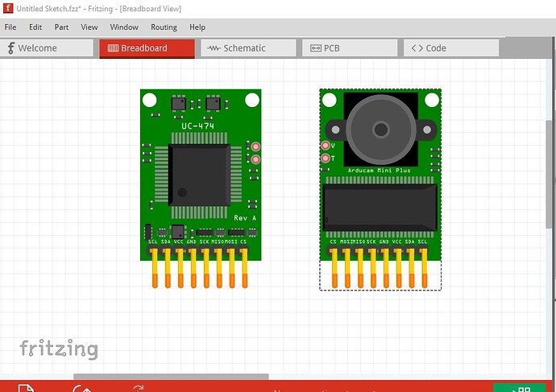Click the VCC pin on Arducam Mini Plus
This screenshot has width=556, height=392.
(399, 268)
